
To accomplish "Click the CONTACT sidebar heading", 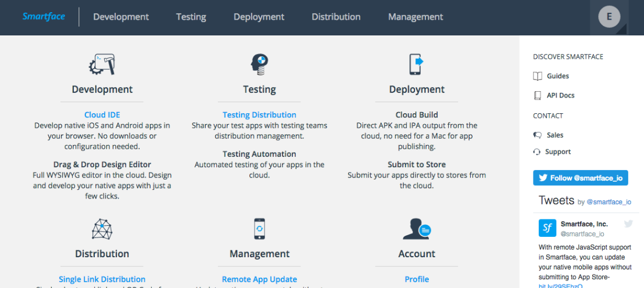I will 548,116.
